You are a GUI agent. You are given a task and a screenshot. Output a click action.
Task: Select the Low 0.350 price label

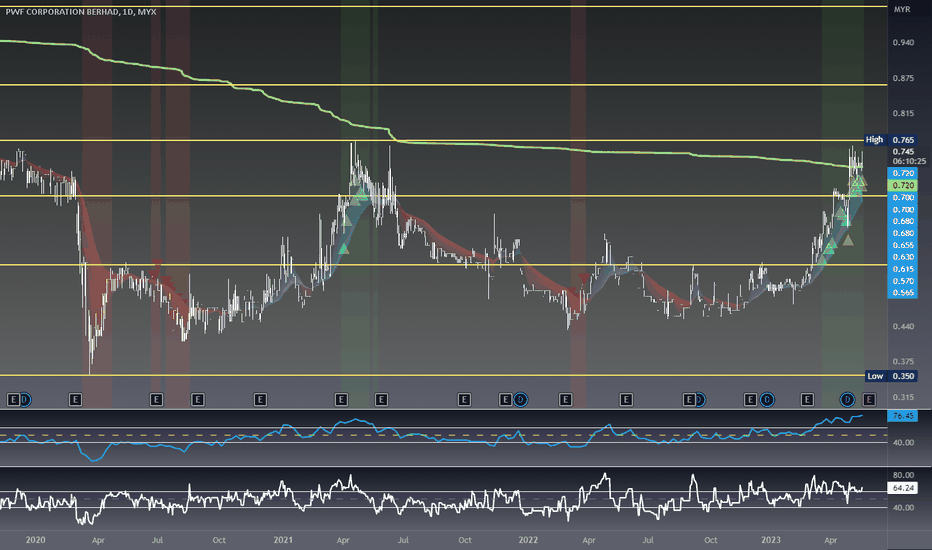pos(890,376)
